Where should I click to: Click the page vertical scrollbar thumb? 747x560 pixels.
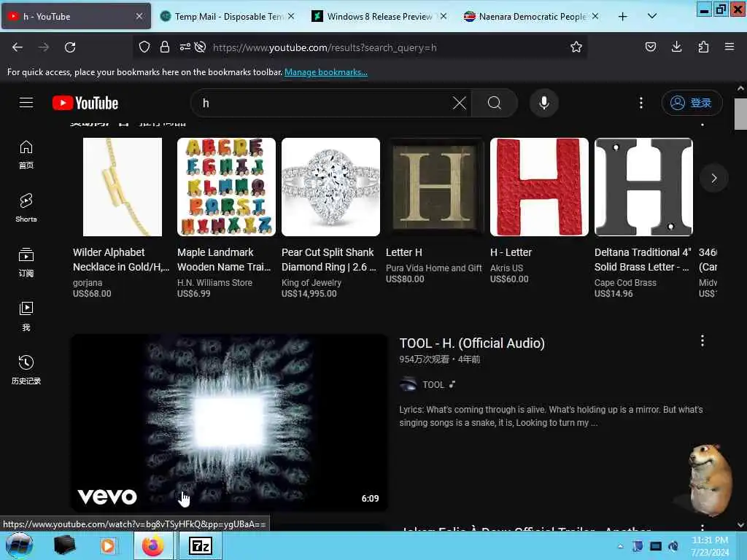[x=740, y=114]
